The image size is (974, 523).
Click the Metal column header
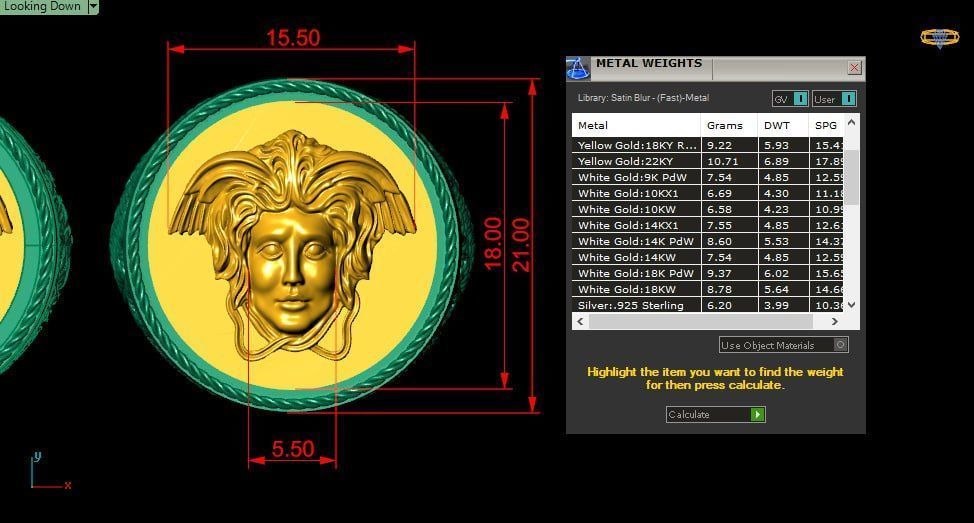coord(636,125)
